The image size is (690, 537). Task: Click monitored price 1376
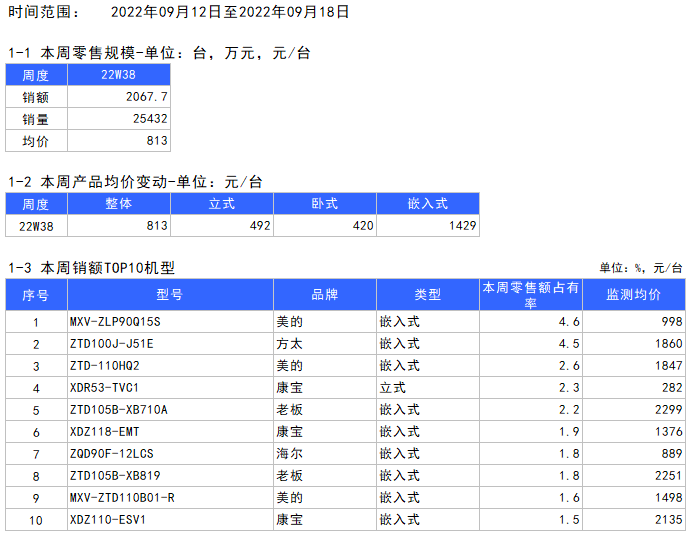668,432
